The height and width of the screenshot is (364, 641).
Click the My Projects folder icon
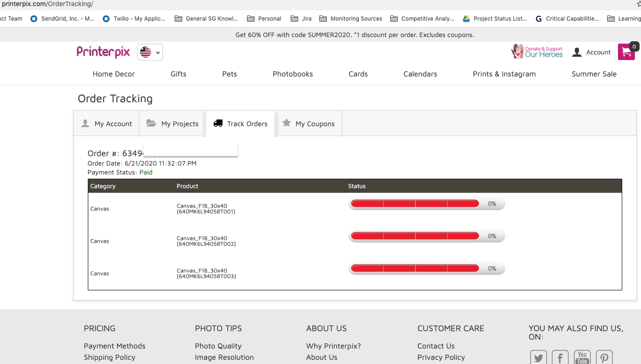151,123
